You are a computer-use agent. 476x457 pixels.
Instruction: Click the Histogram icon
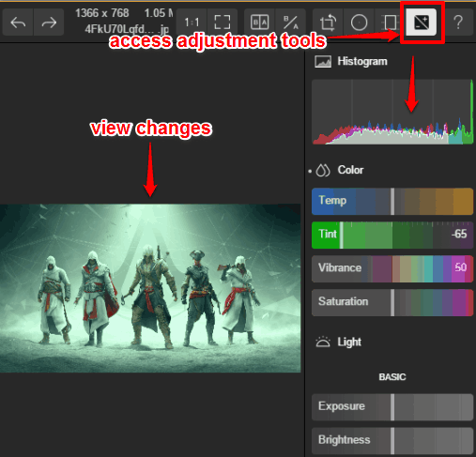tap(323, 62)
